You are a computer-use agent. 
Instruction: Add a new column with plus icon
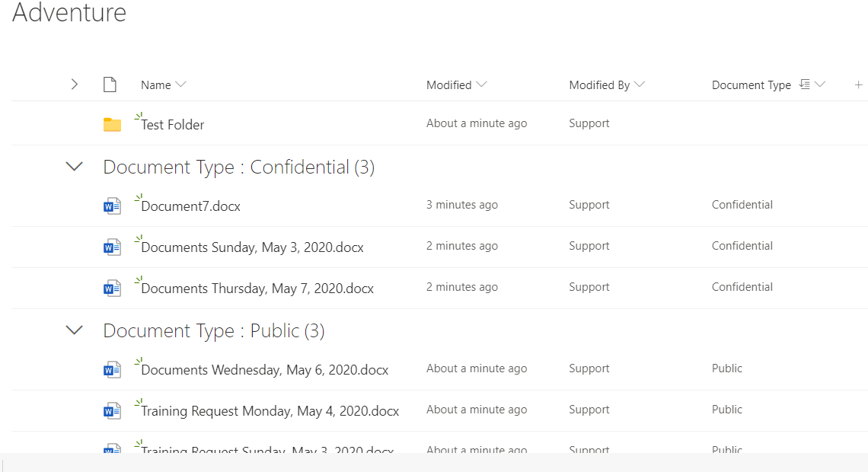pyautogui.click(x=859, y=85)
